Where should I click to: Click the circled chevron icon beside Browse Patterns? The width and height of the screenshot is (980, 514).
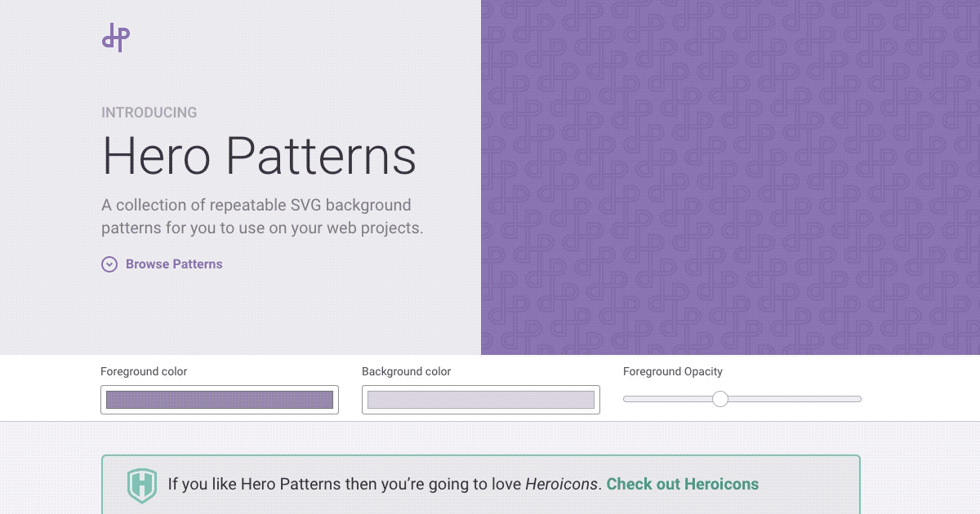(x=109, y=264)
